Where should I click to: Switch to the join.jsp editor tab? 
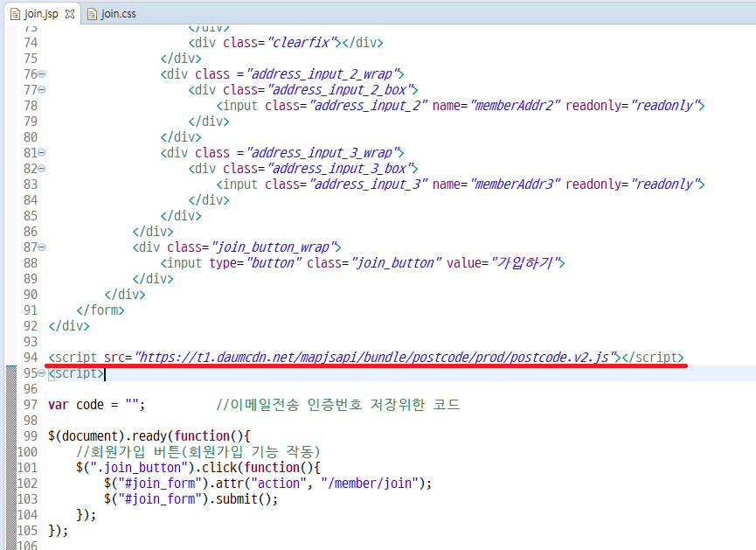[x=41, y=14]
